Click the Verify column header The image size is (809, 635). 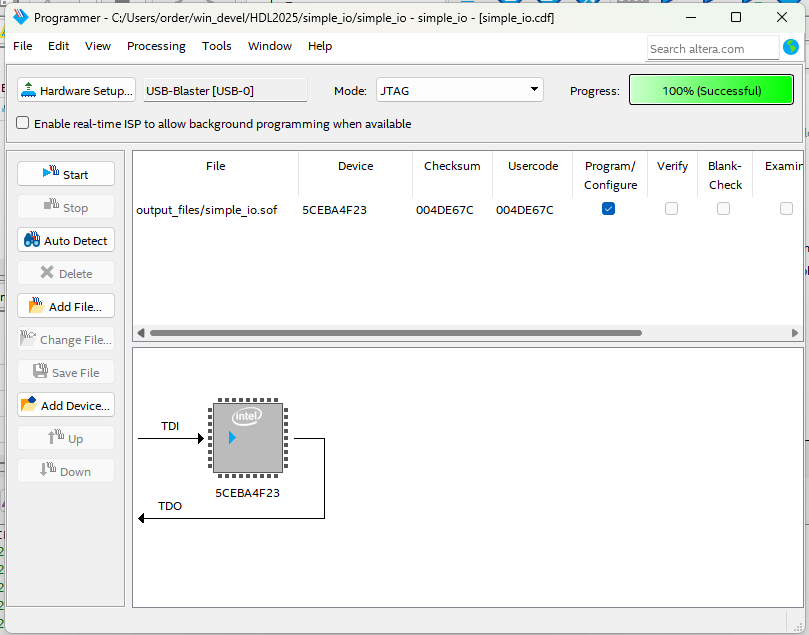[x=672, y=174]
